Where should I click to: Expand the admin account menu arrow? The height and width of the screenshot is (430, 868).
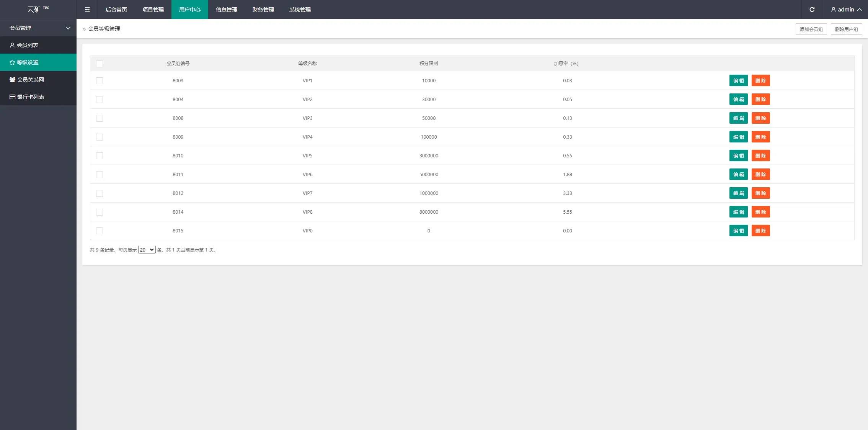coord(859,10)
